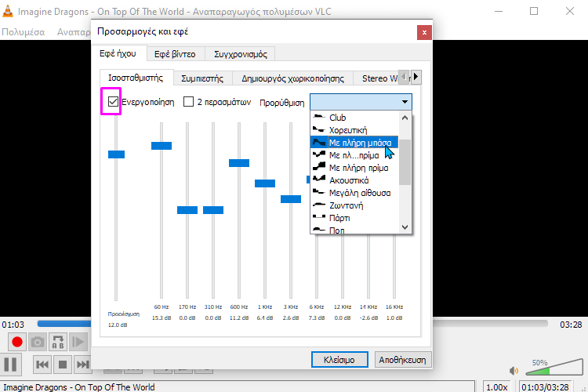The image size is (588, 392).
Task: Toggle the A-B loop button
Action: pos(58,342)
